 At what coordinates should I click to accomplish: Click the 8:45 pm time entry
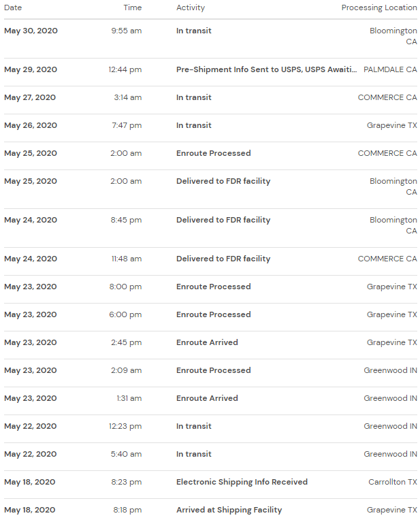(127, 220)
